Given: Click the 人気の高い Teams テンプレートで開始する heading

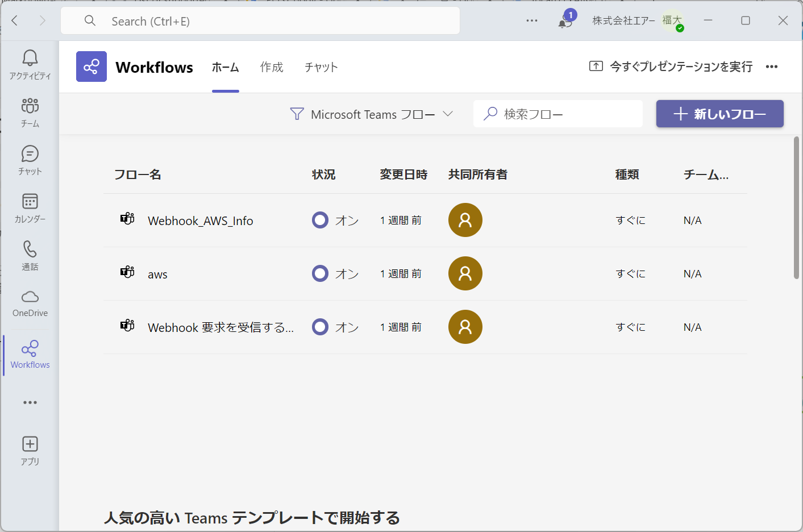Looking at the screenshot, I should 252,518.
